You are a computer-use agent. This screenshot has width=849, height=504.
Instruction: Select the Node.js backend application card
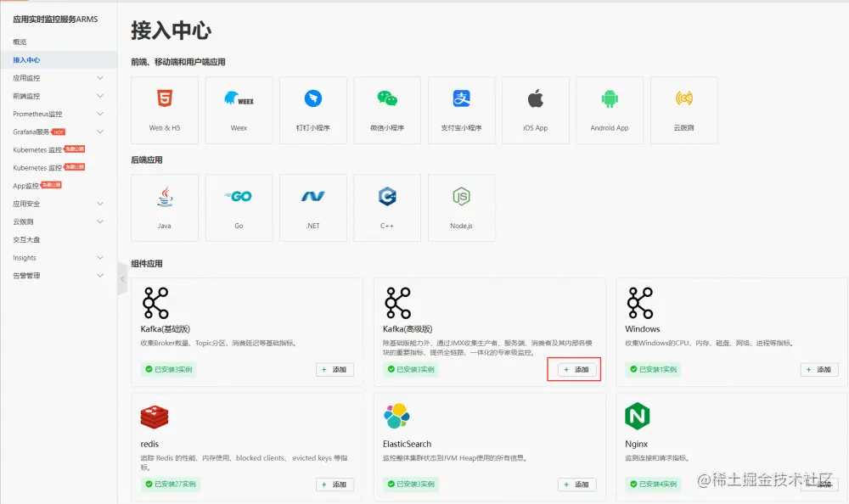461,208
